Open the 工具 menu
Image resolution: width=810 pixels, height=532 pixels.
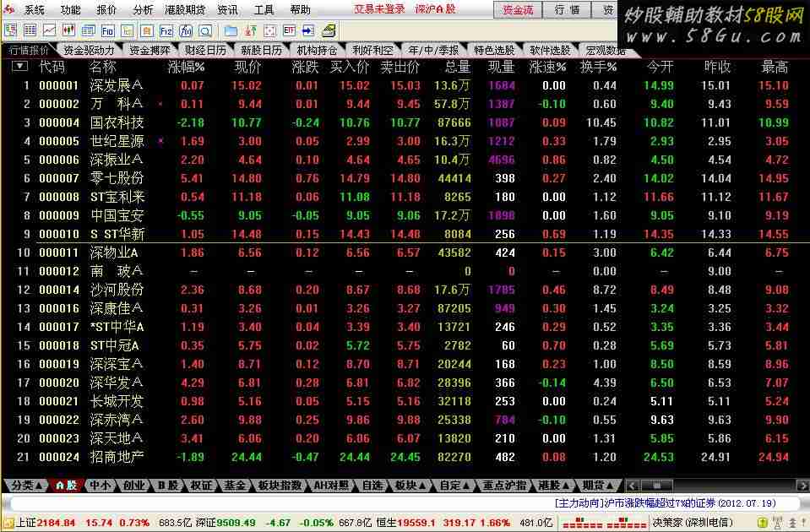pyautogui.click(x=264, y=9)
